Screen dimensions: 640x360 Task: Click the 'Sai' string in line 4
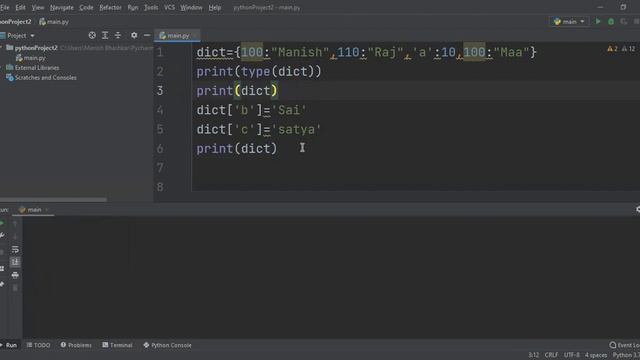(x=289, y=110)
